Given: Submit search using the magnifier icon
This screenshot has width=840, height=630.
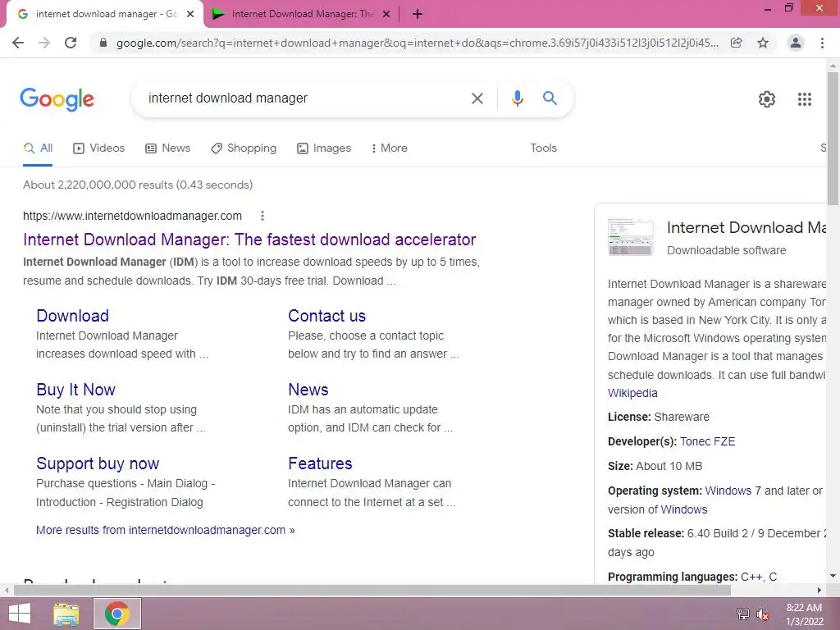Looking at the screenshot, I should pos(550,98).
